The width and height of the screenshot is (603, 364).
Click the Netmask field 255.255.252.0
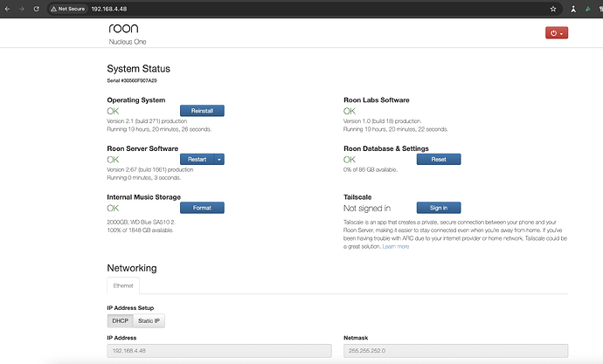[x=455, y=351]
